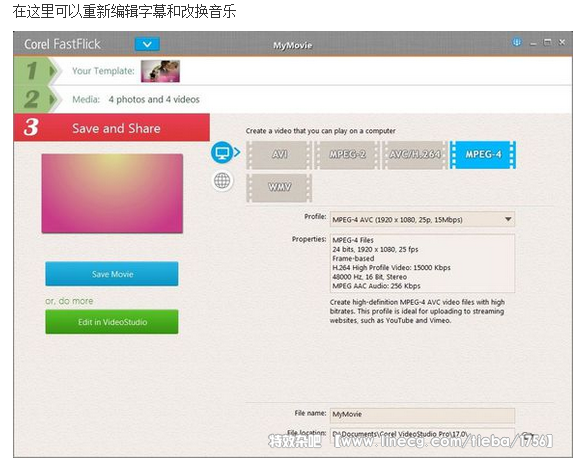Choose the MPEG-2 format
The image size is (583, 458).
tap(347, 155)
